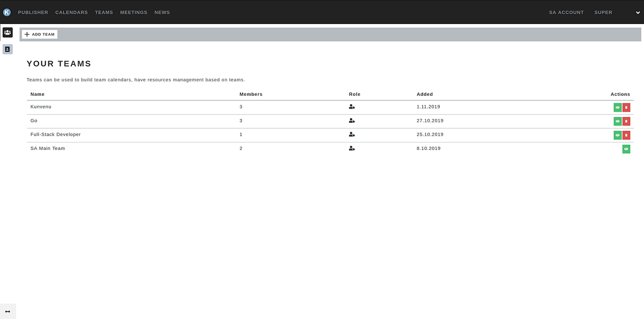Image resolution: width=644 pixels, height=319 pixels.
Task: Click the date 27.10.2019
Action: coord(430,121)
